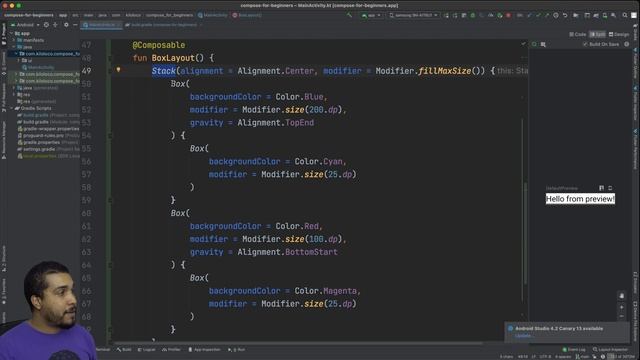Click the yellow light bulb intention icon

coord(118,70)
